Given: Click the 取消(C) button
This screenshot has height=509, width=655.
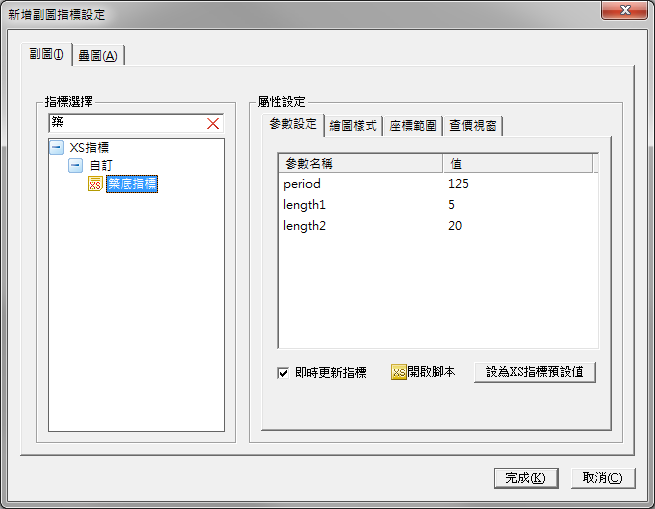Looking at the screenshot, I should point(603,478).
